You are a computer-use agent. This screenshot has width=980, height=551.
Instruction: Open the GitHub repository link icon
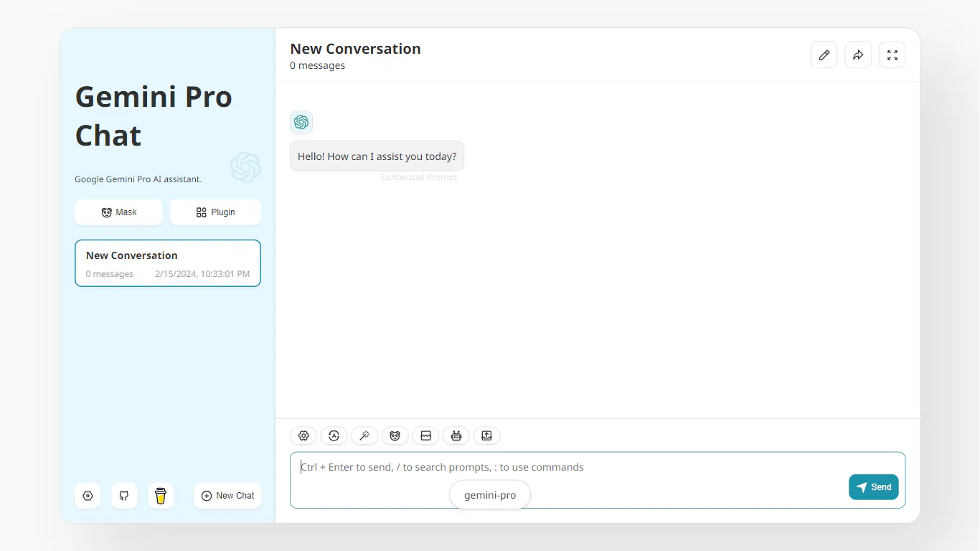pyautogui.click(x=124, y=496)
